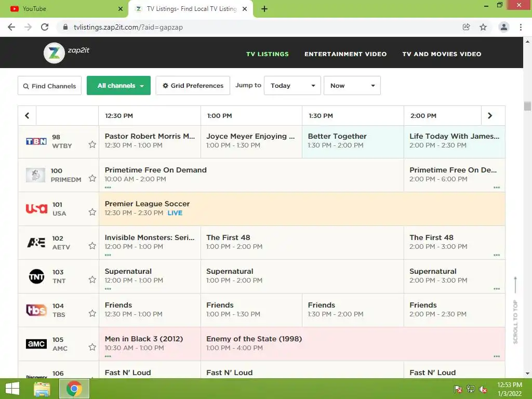The height and width of the screenshot is (399, 532).
Task: Open TV Listings nav item
Action: [x=268, y=54]
